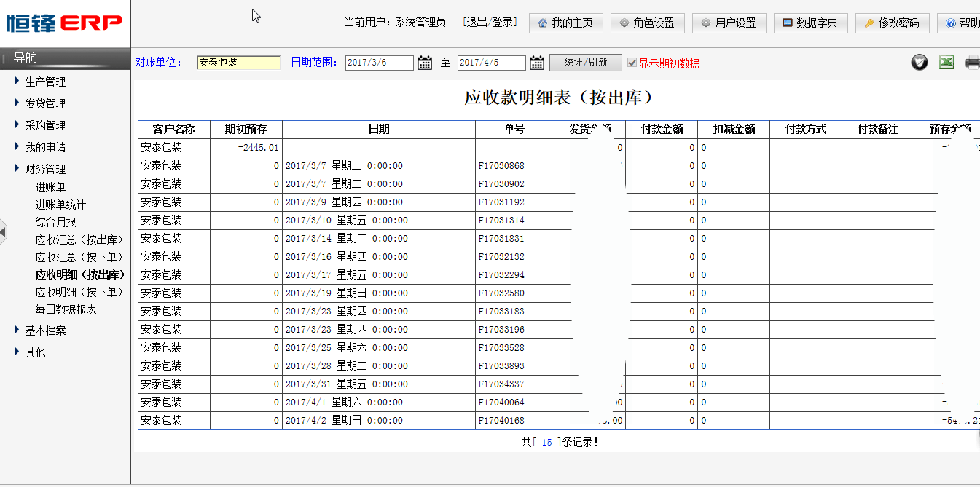Open 数据字典 data dictionary
This screenshot has width=980, height=487.
pyautogui.click(x=810, y=23)
